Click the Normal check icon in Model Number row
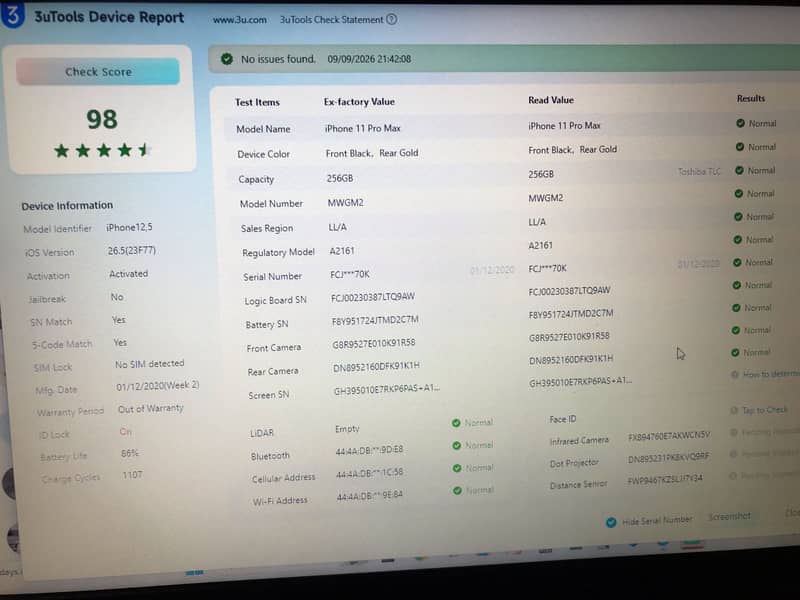 738,193
